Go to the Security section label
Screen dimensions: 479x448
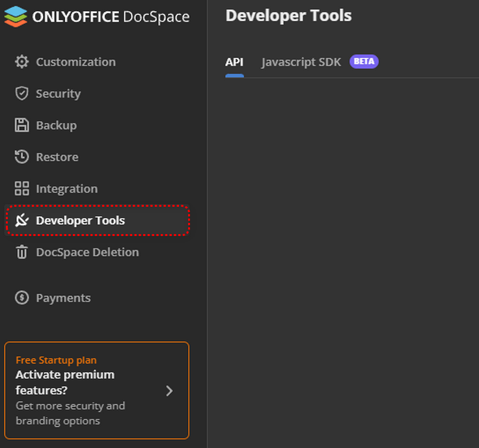(x=58, y=94)
